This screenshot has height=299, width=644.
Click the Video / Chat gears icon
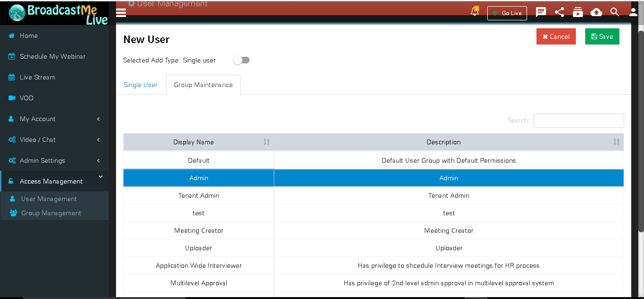(x=12, y=140)
